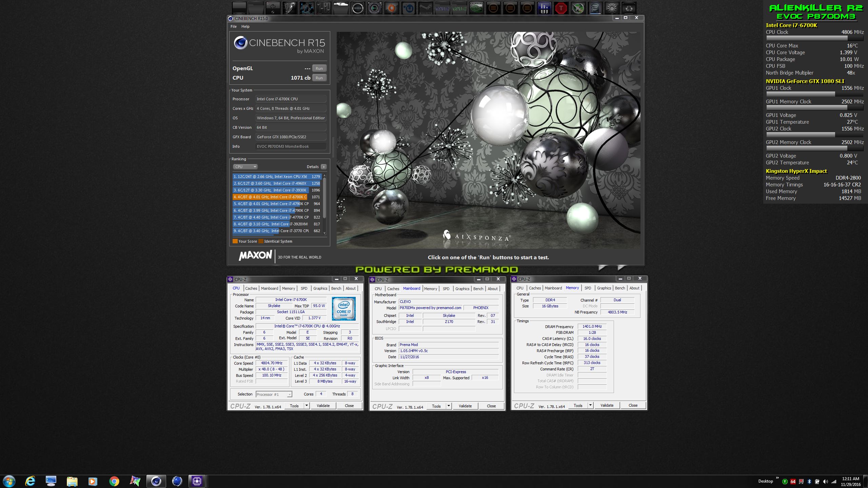Open the red ThrottleStop icon in the dock
This screenshot has height=488, width=868.
coord(561,8)
